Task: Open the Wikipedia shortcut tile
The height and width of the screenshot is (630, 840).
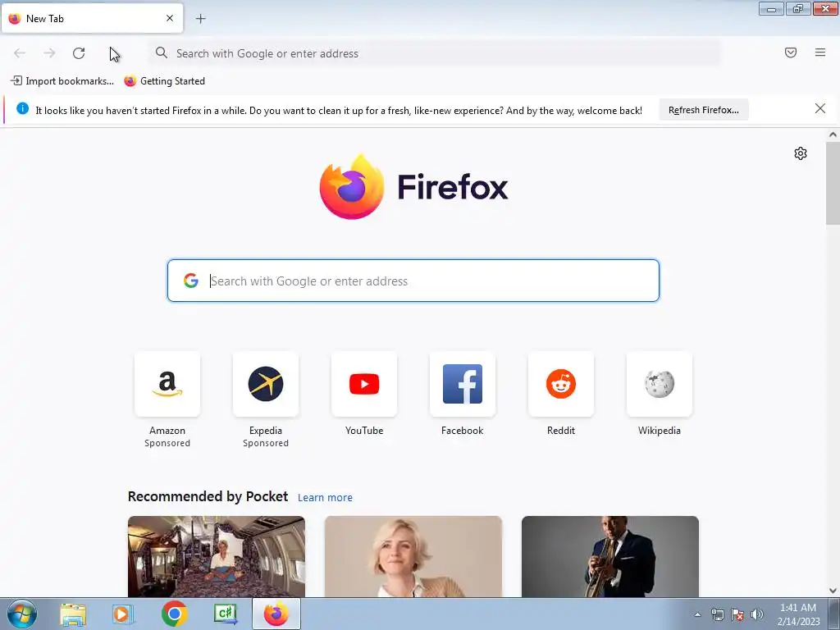Action: (x=660, y=384)
